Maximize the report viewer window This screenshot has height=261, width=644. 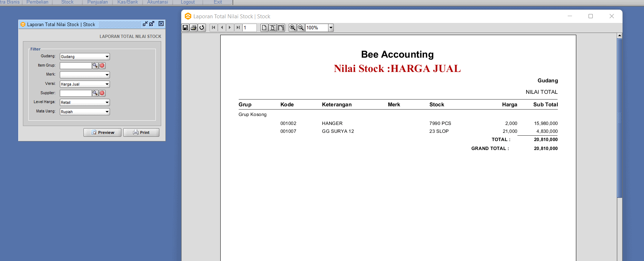(591, 16)
